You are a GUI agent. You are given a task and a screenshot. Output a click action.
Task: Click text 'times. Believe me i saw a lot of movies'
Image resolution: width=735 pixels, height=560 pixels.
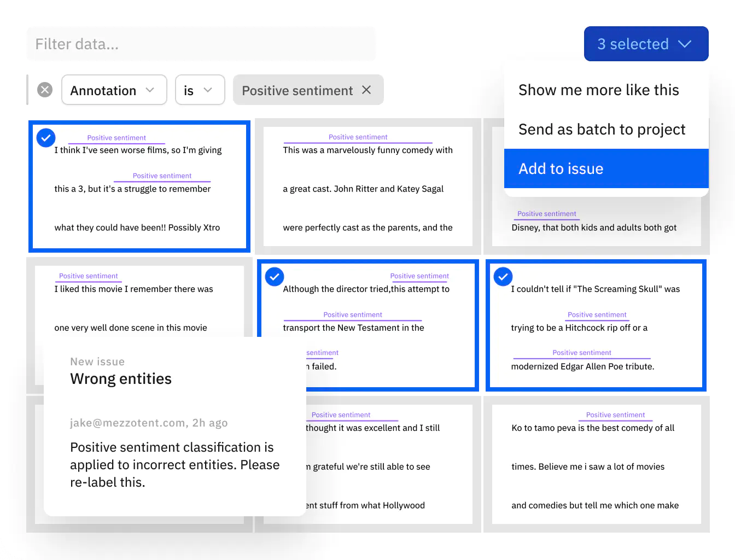(588, 466)
